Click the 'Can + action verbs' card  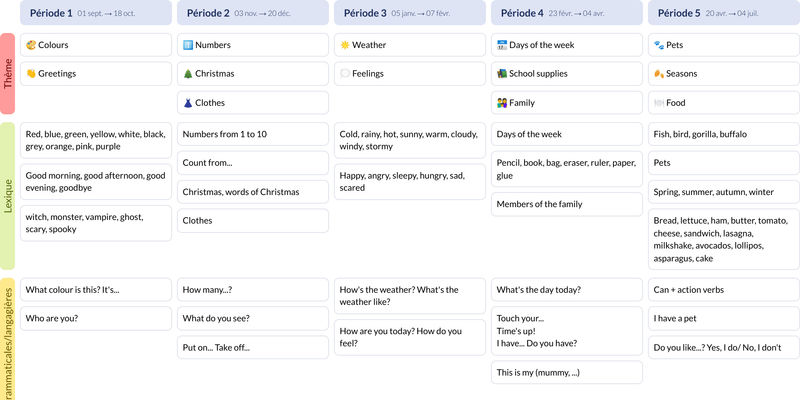coord(722,290)
